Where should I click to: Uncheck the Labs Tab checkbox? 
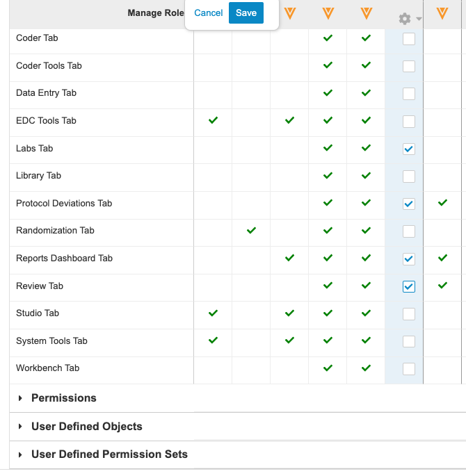pos(409,149)
